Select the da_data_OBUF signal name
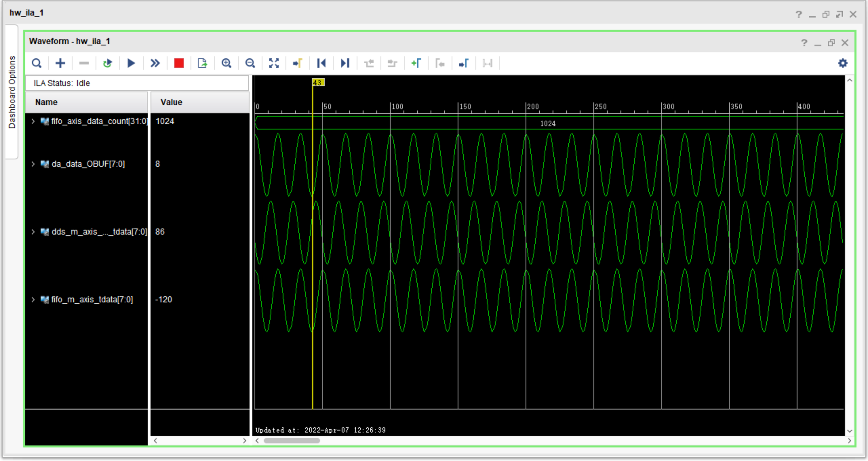Screen dimensions: 868x461 tap(88, 164)
